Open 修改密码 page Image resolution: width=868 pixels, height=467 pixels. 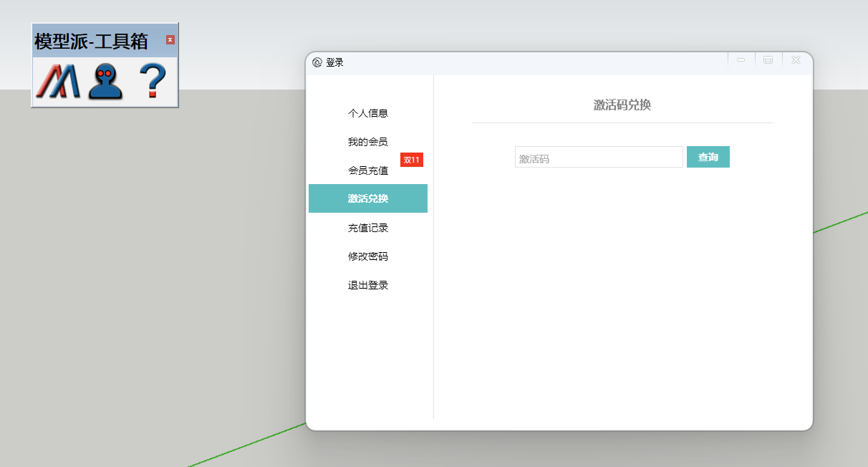[x=367, y=256]
